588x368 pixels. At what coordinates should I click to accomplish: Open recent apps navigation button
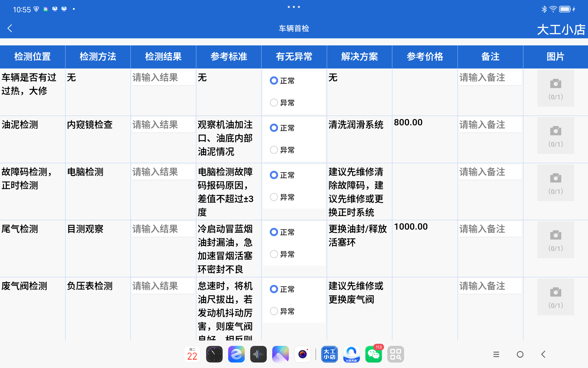[496, 355]
